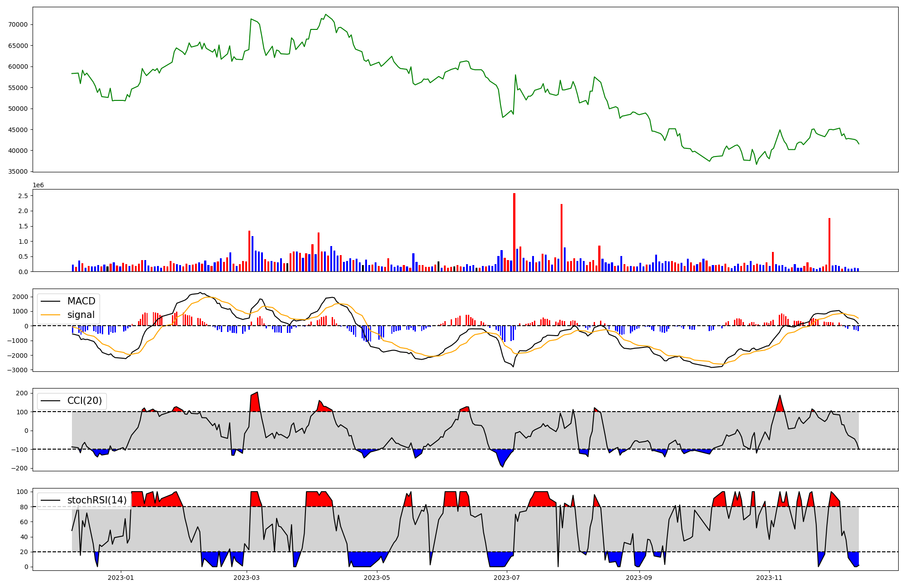Viewport: 905px width, 588px height.
Task: Click the 2023-09 date axis label
Action: 639,578
